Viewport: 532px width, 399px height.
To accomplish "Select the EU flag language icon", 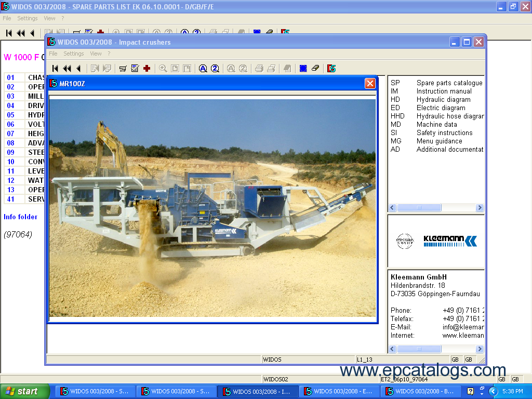I will [303, 69].
